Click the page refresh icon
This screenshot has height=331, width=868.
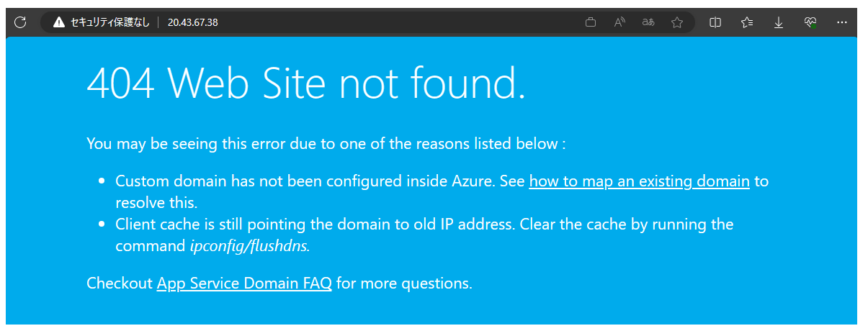click(19, 22)
